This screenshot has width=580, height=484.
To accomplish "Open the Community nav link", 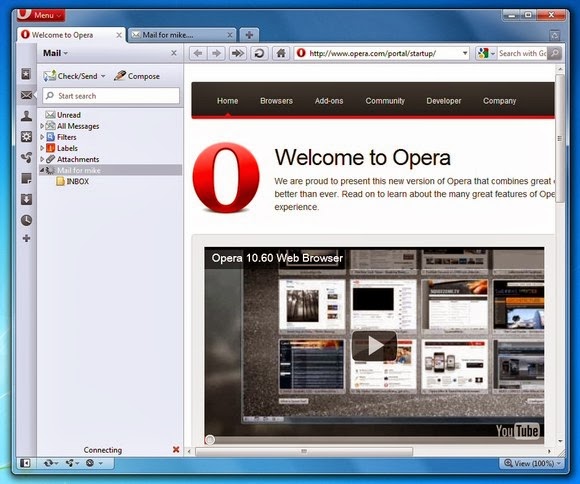I will click(x=385, y=101).
